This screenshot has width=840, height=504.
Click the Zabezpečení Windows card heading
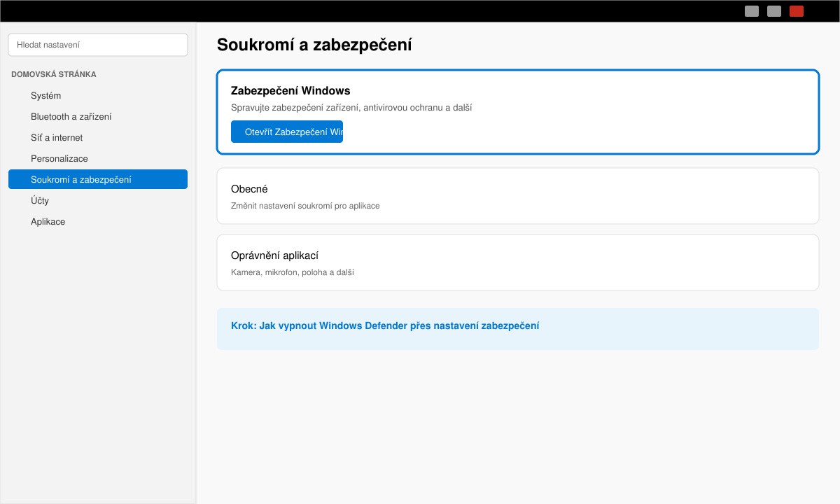290,91
